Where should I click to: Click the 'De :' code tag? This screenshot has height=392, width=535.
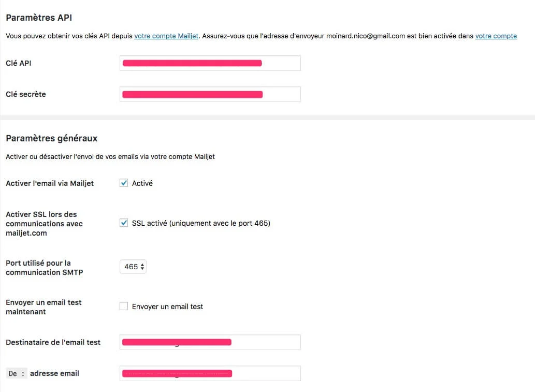click(x=17, y=373)
